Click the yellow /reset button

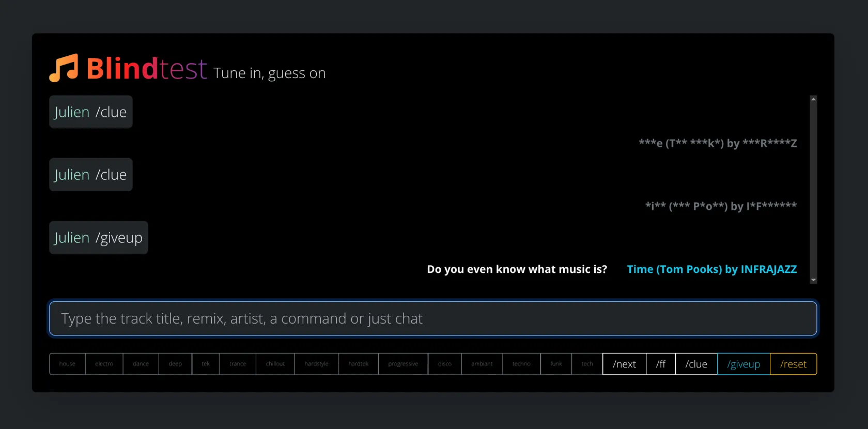[793, 364]
